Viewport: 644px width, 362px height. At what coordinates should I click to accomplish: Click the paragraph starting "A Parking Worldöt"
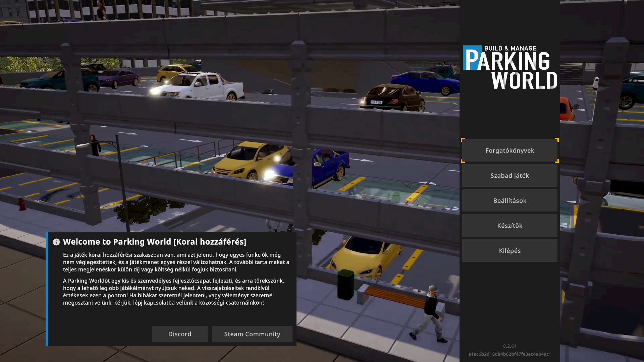pos(174,292)
